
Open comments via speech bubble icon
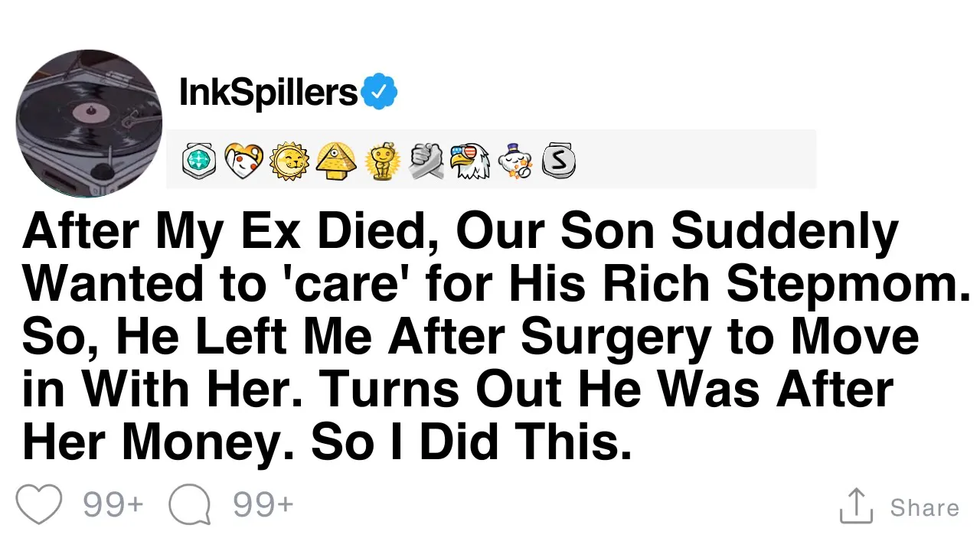pos(190,506)
